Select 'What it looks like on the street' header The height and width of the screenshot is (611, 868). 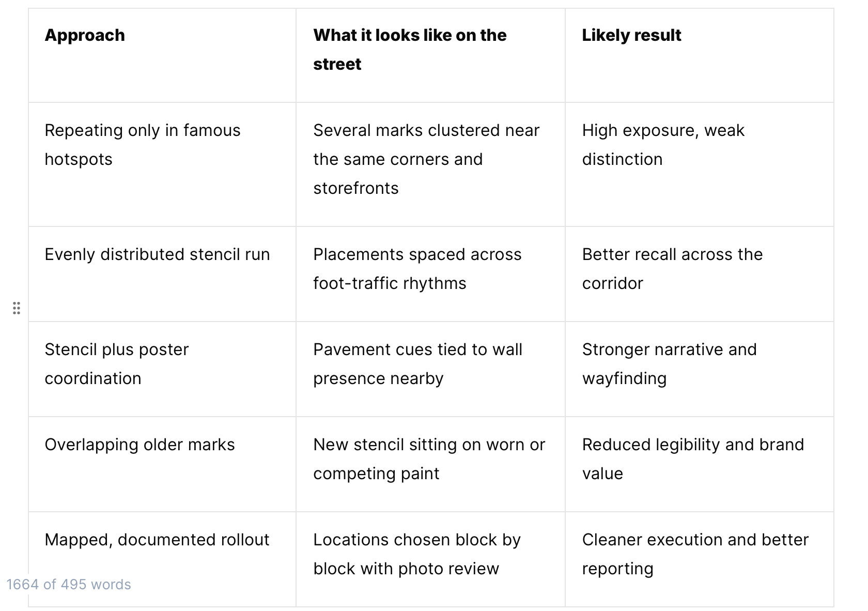tap(430, 55)
